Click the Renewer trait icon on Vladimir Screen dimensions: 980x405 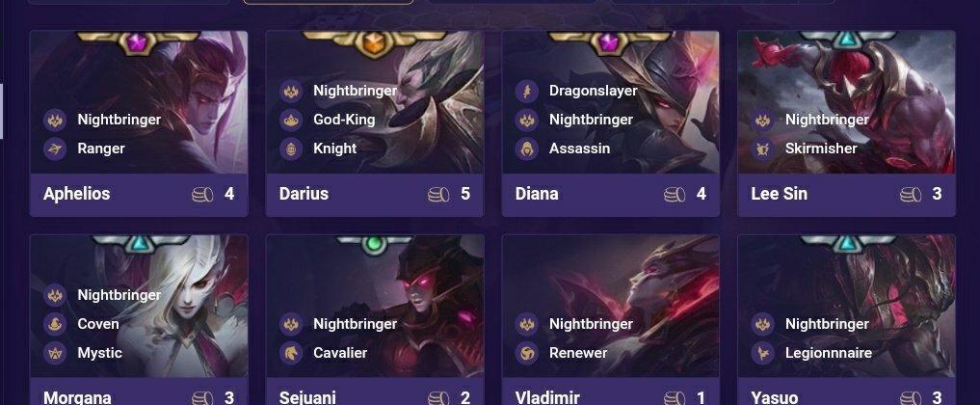click(x=527, y=353)
